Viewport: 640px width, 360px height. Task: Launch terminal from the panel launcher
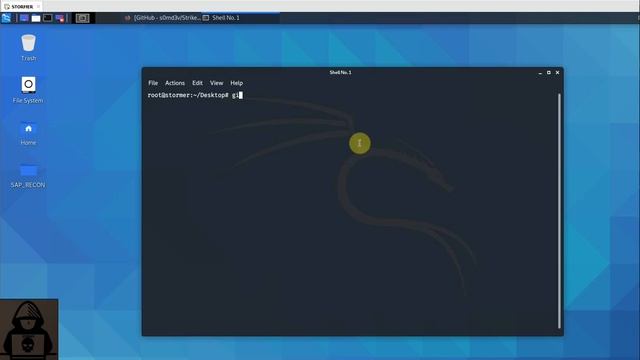click(x=48, y=18)
